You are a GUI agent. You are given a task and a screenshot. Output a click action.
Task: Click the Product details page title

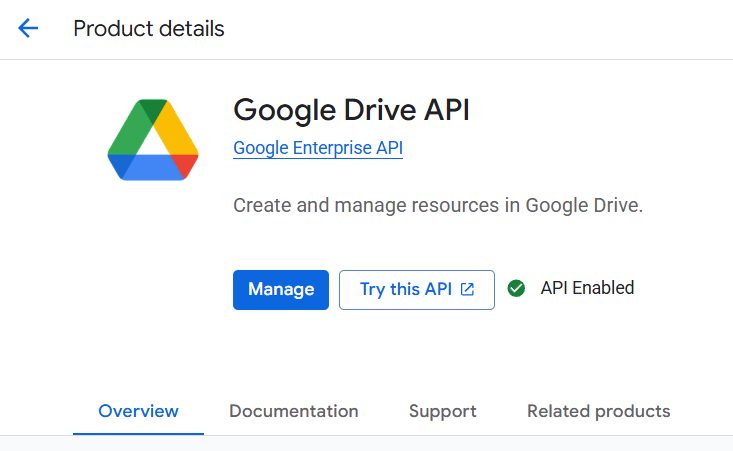pos(148,28)
